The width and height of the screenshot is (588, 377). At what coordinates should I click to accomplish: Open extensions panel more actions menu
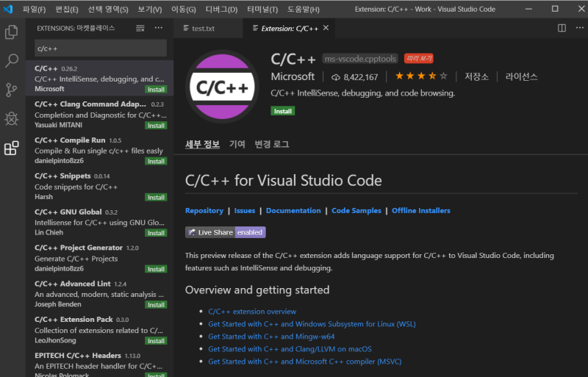(x=159, y=28)
